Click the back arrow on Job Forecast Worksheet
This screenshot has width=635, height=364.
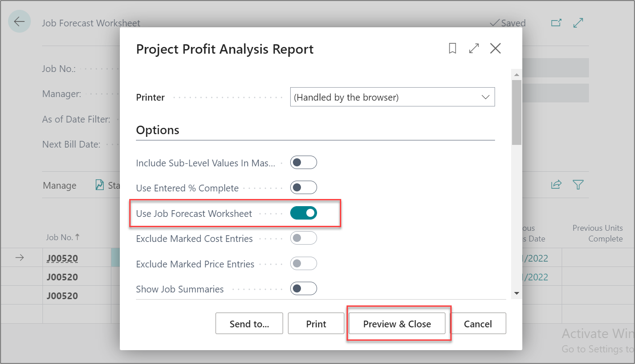(x=19, y=21)
